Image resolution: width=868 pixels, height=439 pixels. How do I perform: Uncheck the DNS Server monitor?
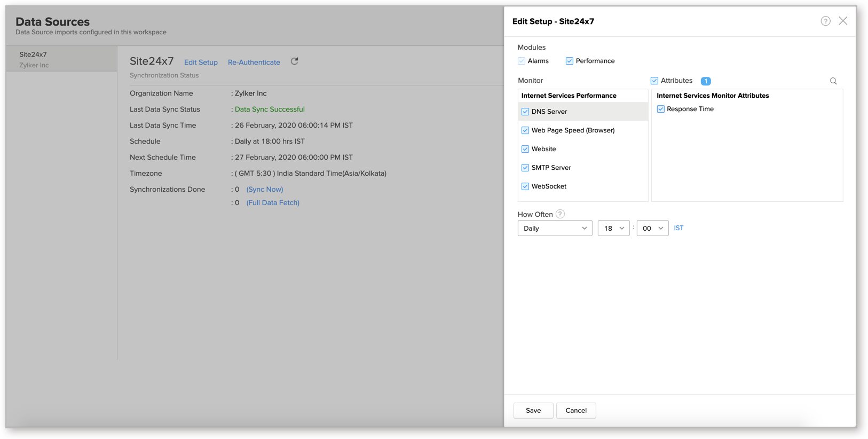coord(525,112)
